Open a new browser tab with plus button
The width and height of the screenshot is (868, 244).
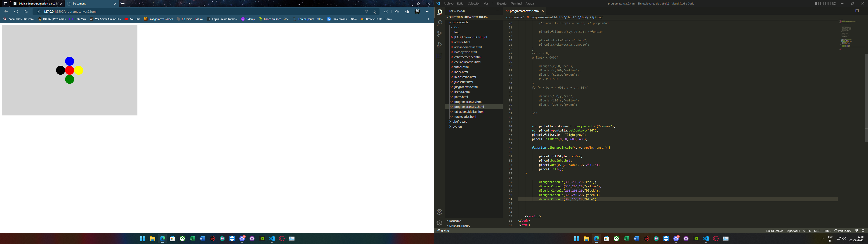tap(123, 4)
